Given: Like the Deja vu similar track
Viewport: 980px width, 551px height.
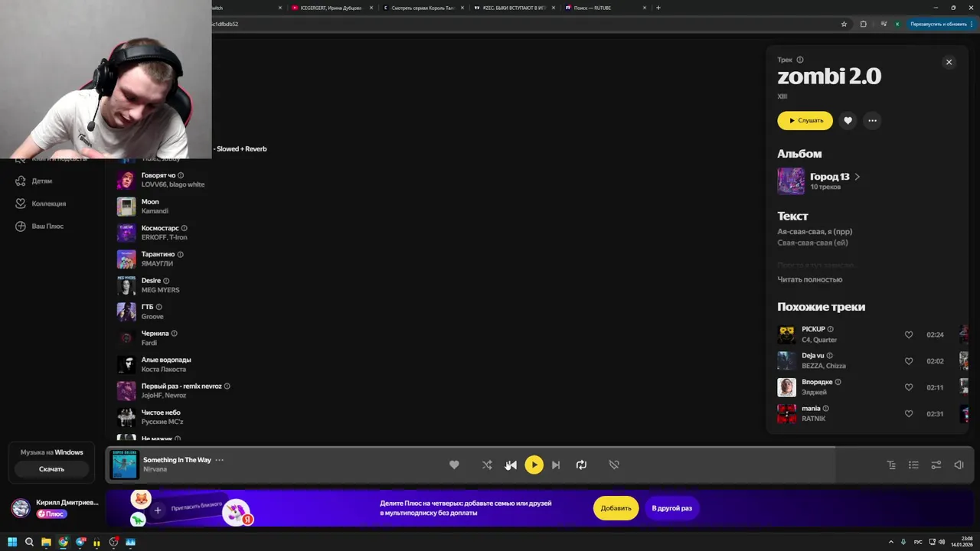Looking at the screenshot, I should [x=909, y=361].
